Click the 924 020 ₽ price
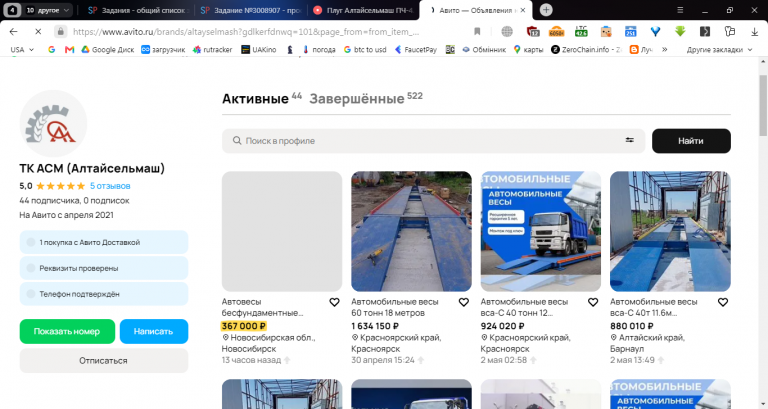768x409 pixels. [502, 326]
